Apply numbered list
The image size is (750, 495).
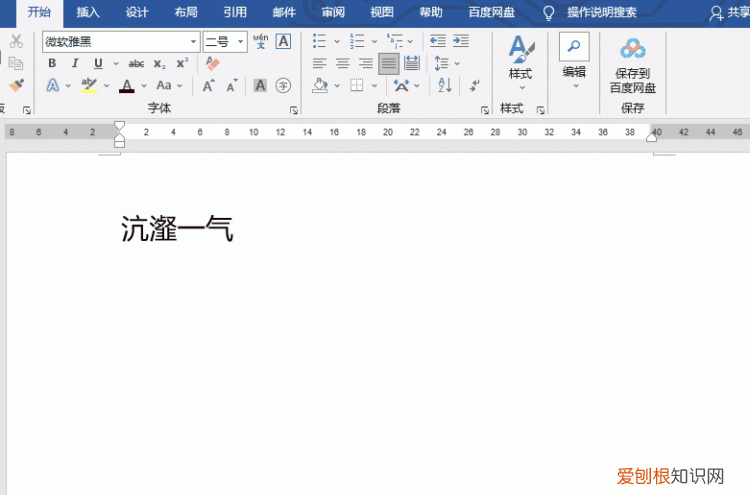357,41
